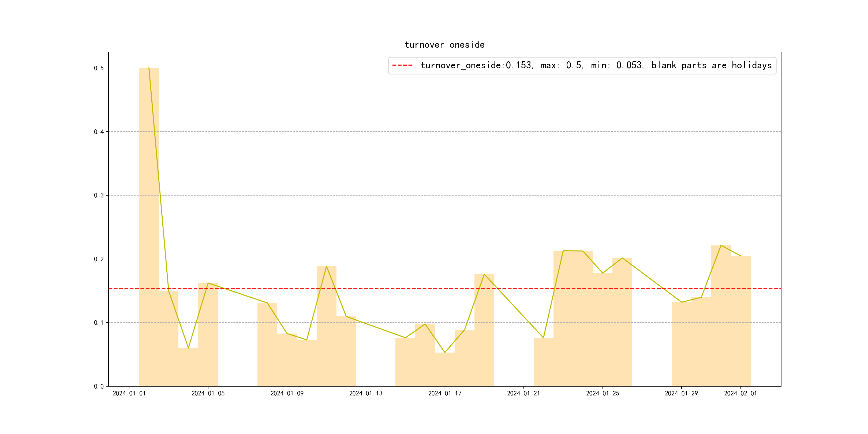The width and height of the screenshot is (868, 434).
Task: Click the 2024-01-09 x-axis date label
Action: [x=287, y=393]
